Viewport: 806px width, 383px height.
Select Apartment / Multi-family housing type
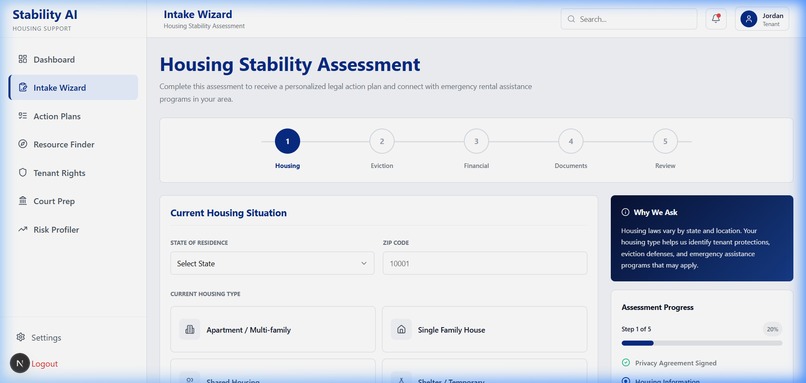272,330
